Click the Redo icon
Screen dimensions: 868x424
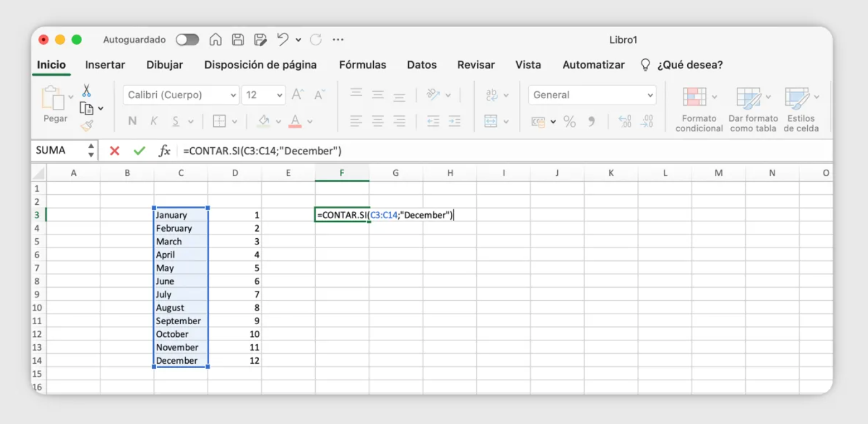click(316, 40)
